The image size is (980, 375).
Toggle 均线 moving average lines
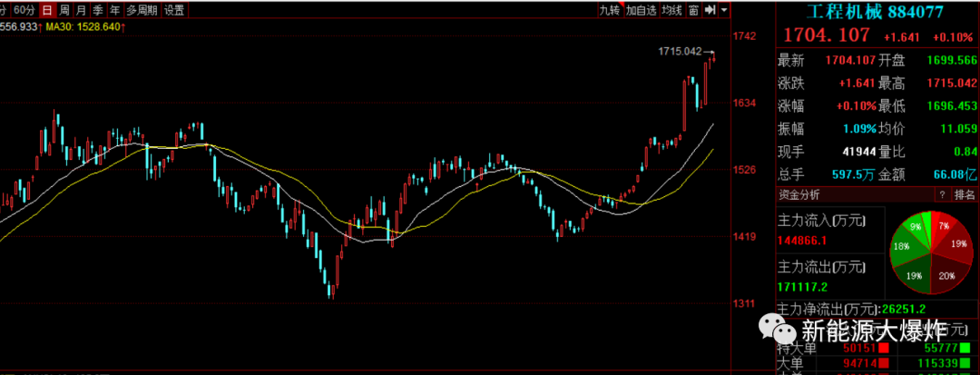click(671, 10)
